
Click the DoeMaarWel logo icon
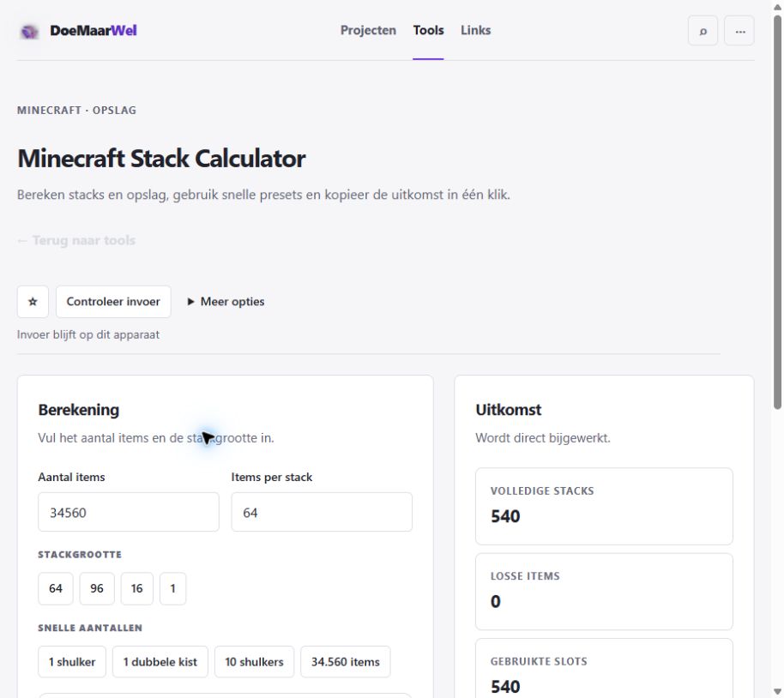click(x=29, y=31)
